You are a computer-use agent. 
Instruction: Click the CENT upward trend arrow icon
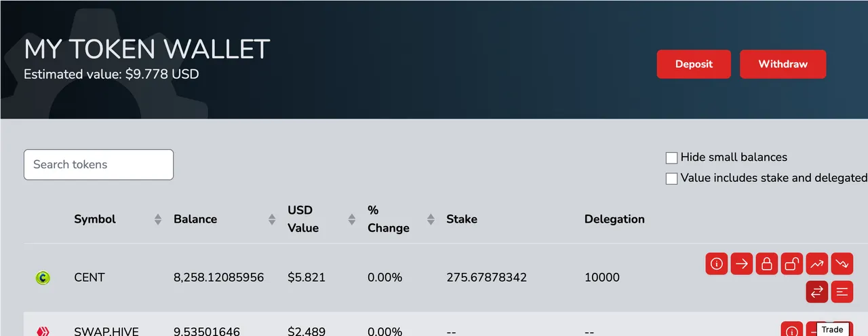[817, 263]
